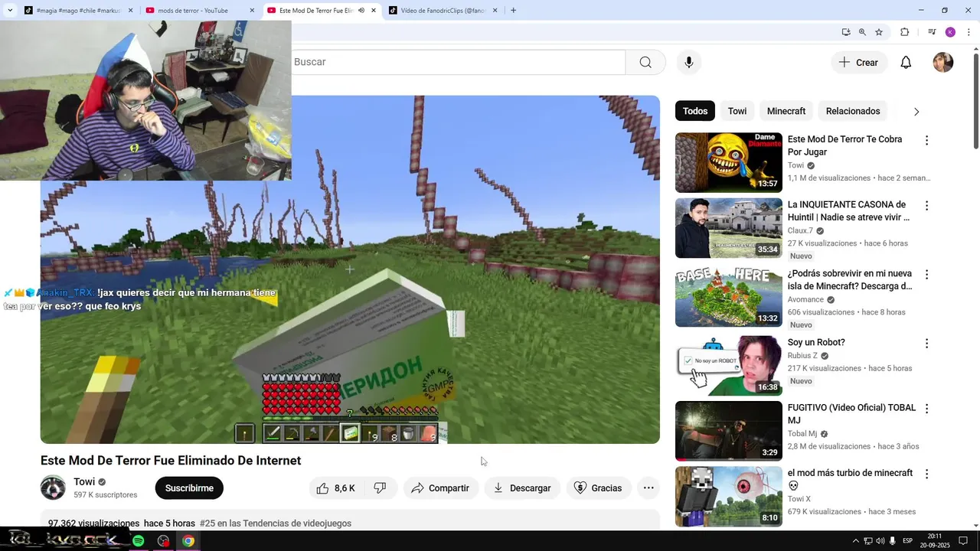This screenshot has width=980, height=551.
Task: Open the tab search dropdown
Action: 10,11
